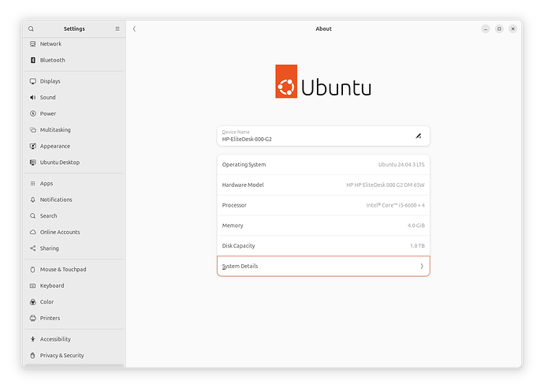
Task: Open the System Details row
Action: coord(323,267)
